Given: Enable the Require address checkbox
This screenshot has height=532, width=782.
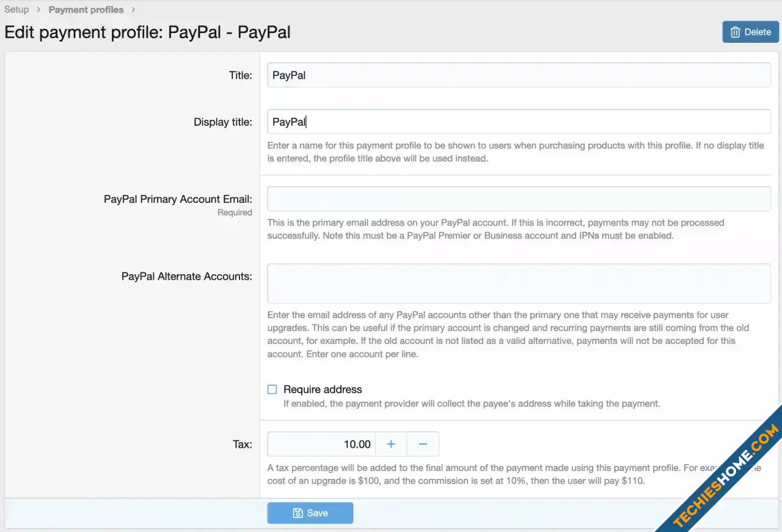Looking at the screenshot, I should pos(272,389).
